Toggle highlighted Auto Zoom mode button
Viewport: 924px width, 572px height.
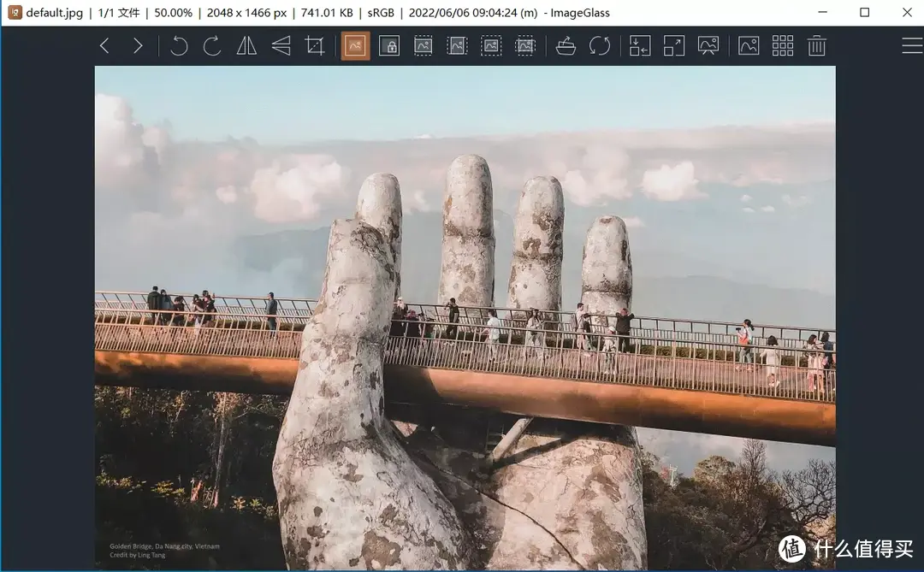coord(355,46)
